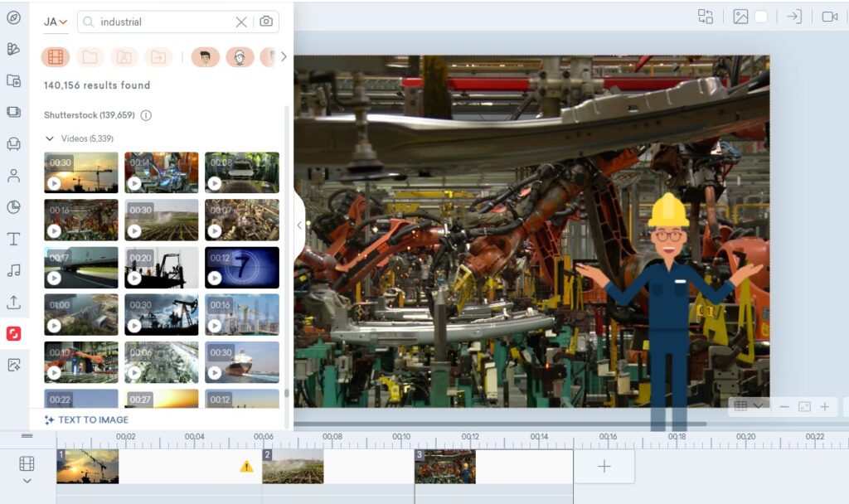Open the Charts pie icon panel
Viewport: 849px width, 504px height.
(13, 207)
